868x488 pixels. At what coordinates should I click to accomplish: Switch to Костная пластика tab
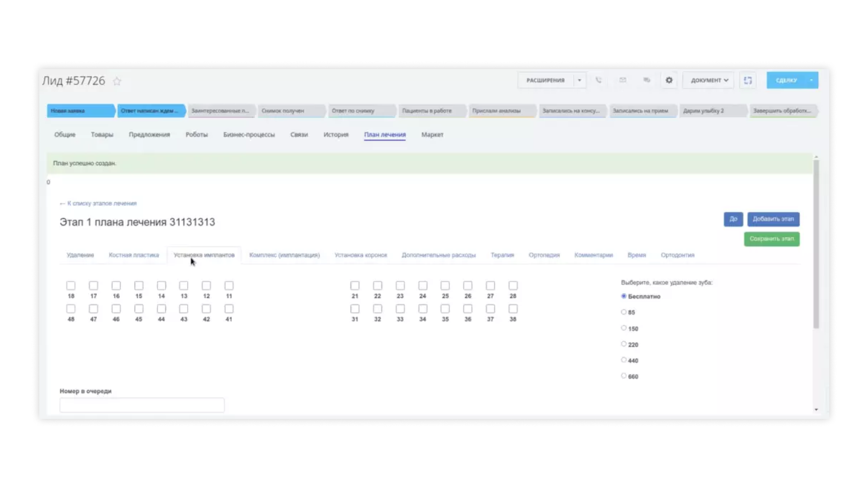pyautogui.click(x=134, y=255)
